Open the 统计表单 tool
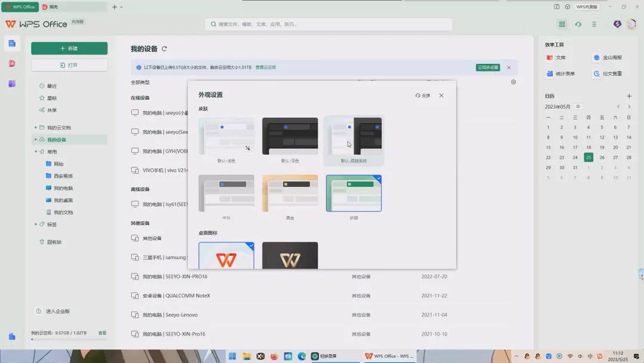 [561, 73]
